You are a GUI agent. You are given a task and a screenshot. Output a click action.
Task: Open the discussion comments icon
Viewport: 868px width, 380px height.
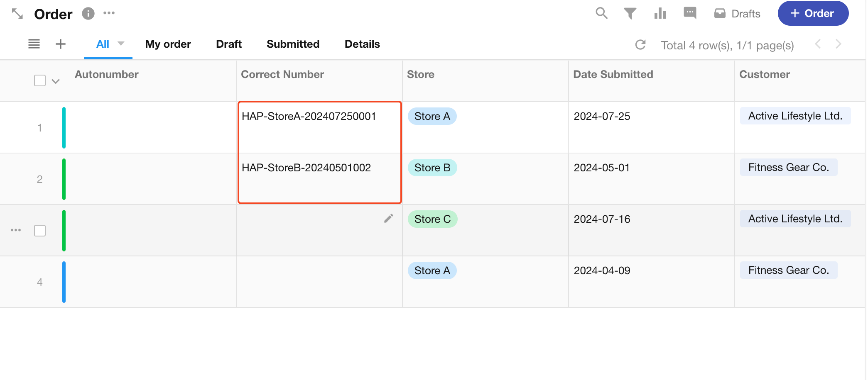coord(690,13)
